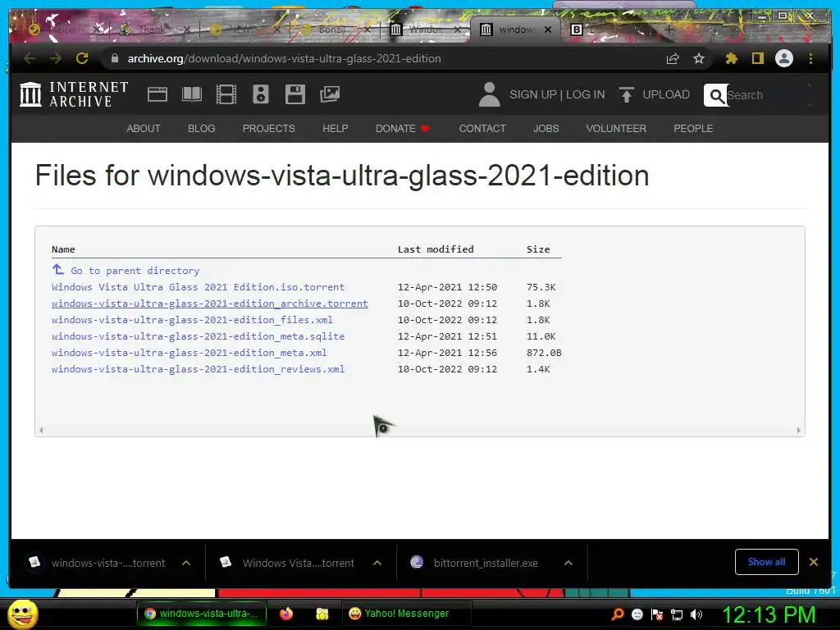
Task: Click the Chrome back arrow
Action: click(x=30, y=58)
